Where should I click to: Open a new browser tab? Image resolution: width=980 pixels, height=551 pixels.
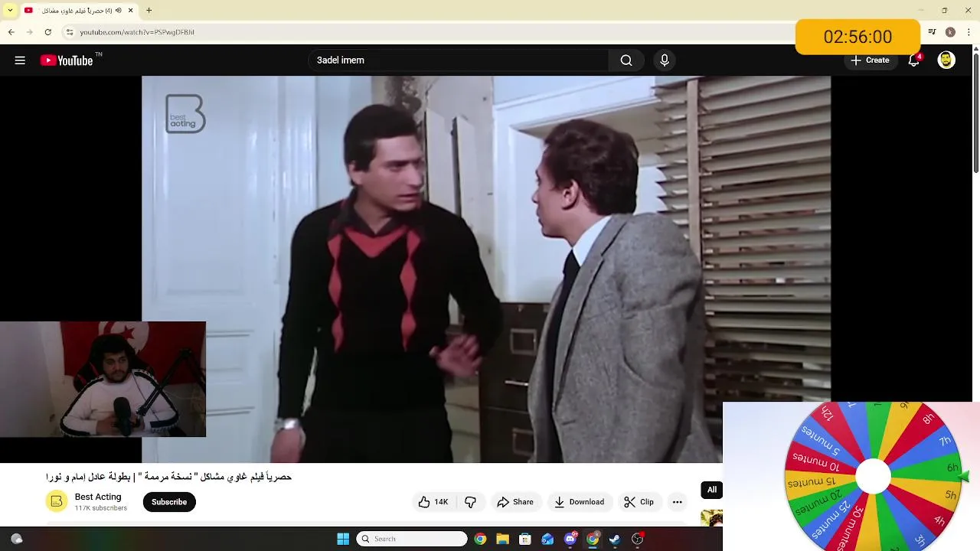click(x=149, y=10)
